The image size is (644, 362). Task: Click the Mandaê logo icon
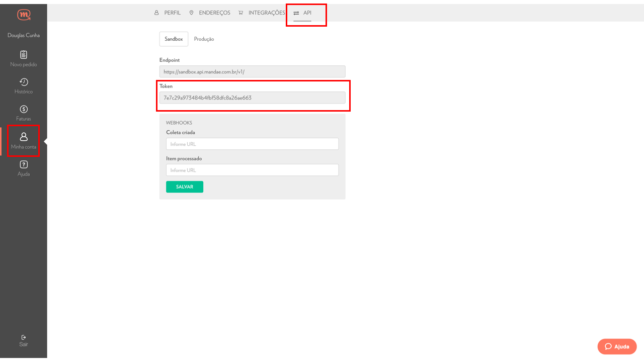(x=23, y=15)
